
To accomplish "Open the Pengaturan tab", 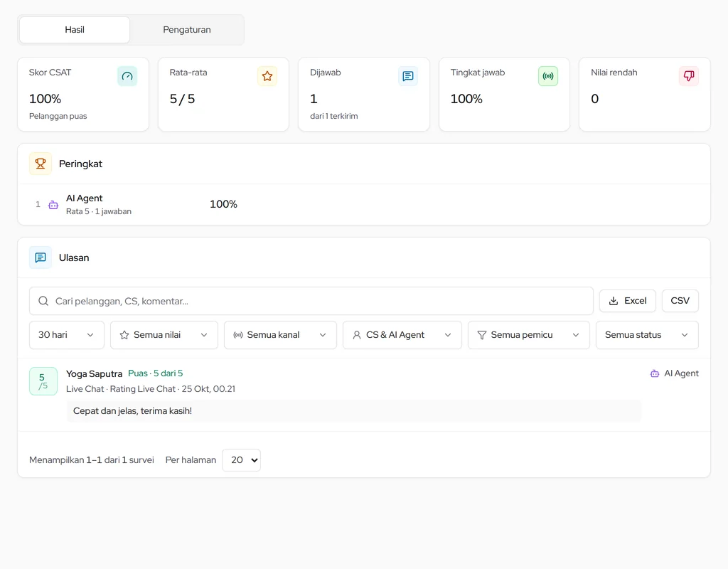I will [x=187, y=30].
